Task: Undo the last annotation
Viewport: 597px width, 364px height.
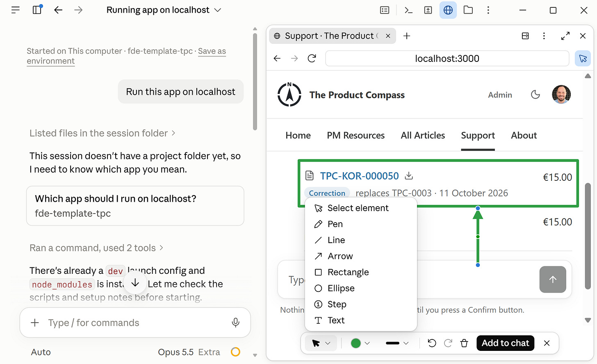Action: [432, 343]
